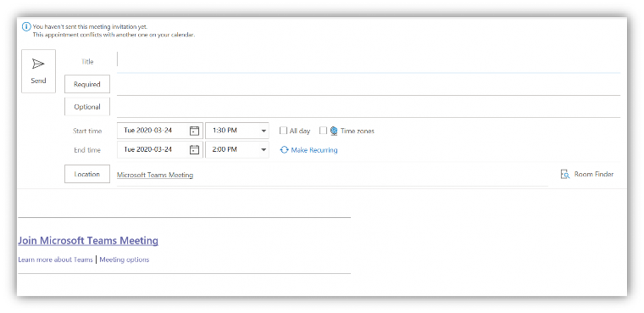Click the Time zones globe icon
Image resolution: width=644 pixels, height=313 pixels.
click(334, 131)
